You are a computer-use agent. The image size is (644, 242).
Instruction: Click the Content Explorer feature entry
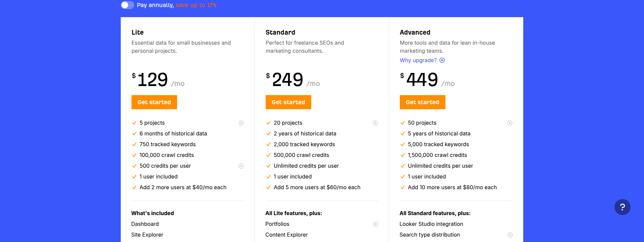click(286, 235)
